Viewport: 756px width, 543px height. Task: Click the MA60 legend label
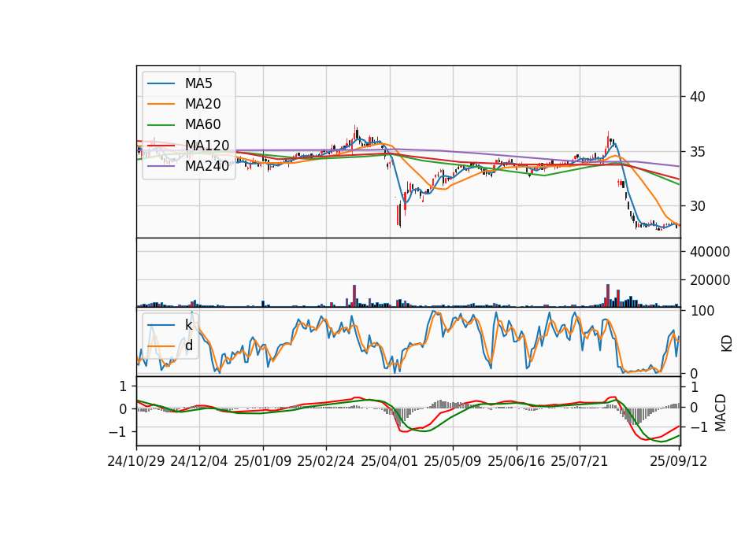[x=202, y=125]
